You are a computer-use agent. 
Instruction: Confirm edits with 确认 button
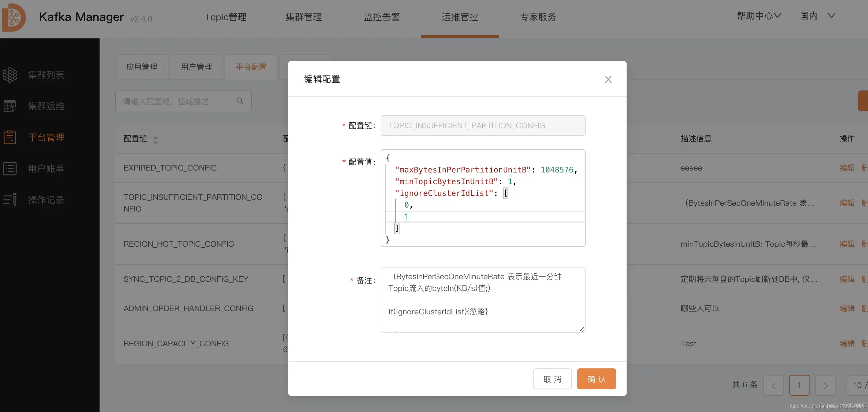pos(596,379)
